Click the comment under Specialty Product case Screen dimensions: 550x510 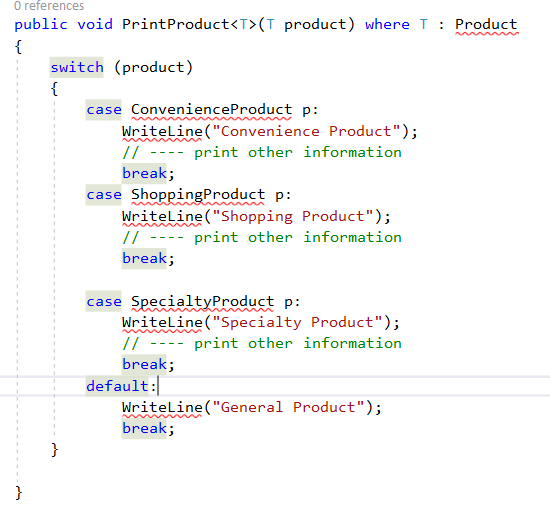pos(262,343)
